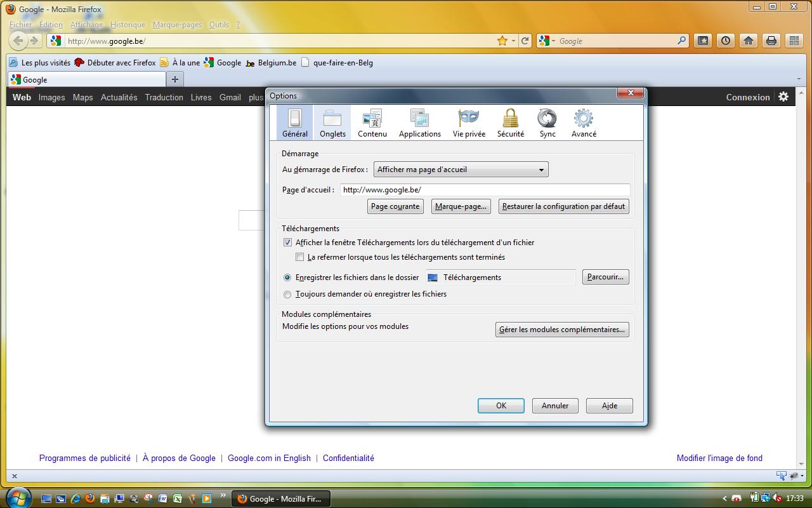
Task: Click Modifier l'image de fond link
Action: click(x=719, y=458)
